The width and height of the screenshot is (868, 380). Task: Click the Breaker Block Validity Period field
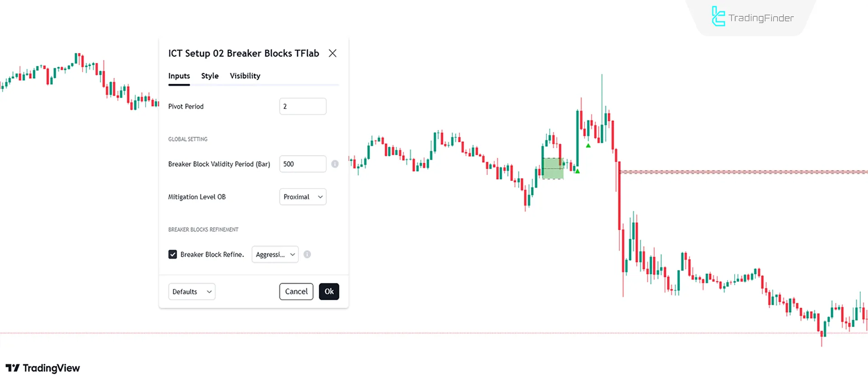[x=302, y=164]
